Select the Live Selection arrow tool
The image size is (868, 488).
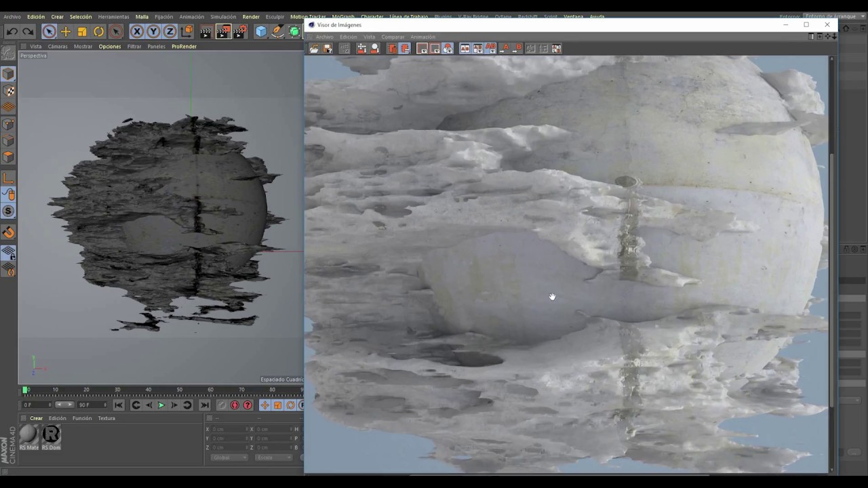[49, 31]
